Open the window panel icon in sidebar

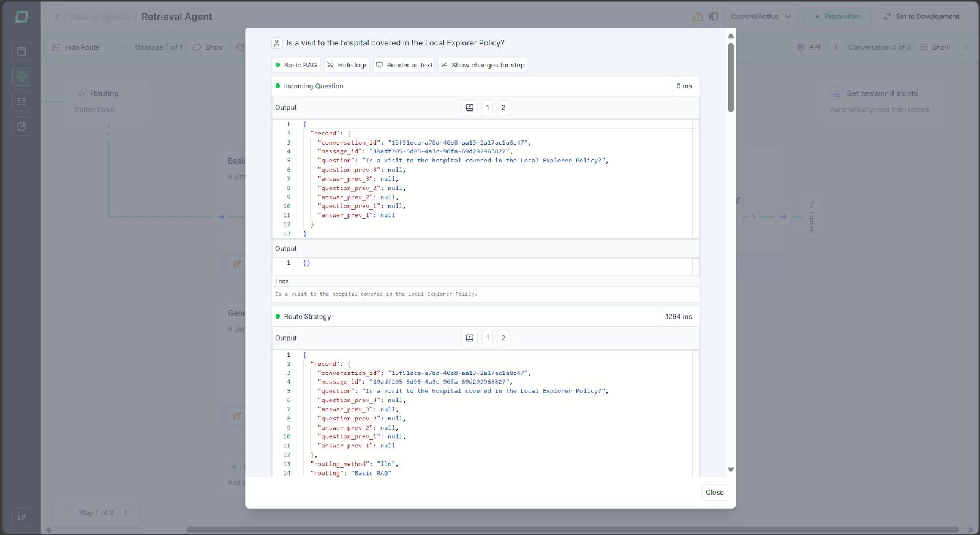point(21,51)
